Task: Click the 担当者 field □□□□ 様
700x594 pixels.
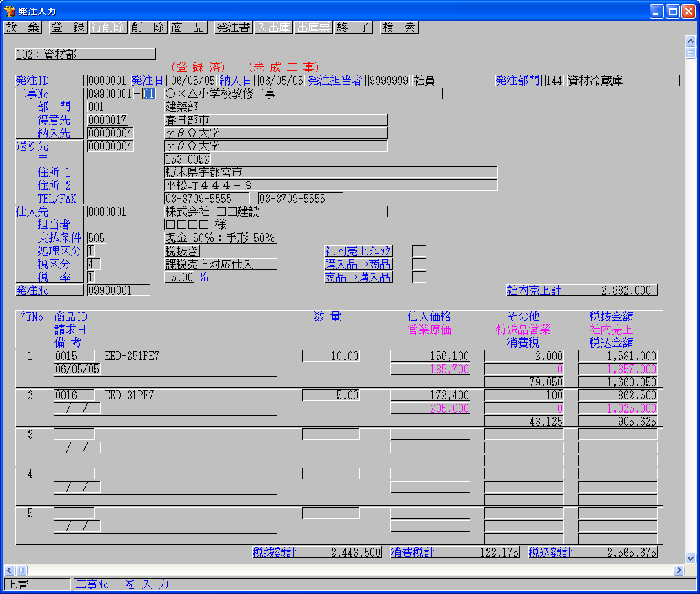Action: 221,225
